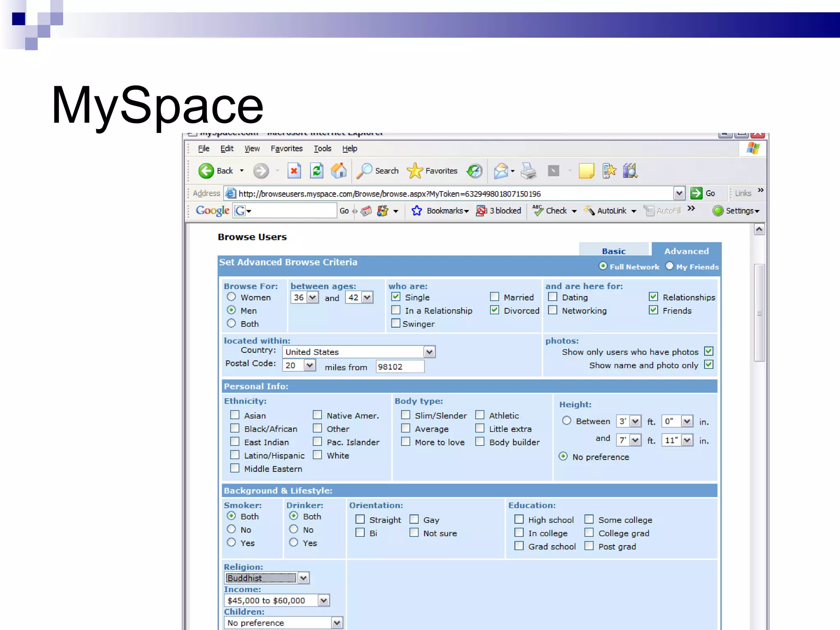Click the Windows flag logo

[753, 148]
